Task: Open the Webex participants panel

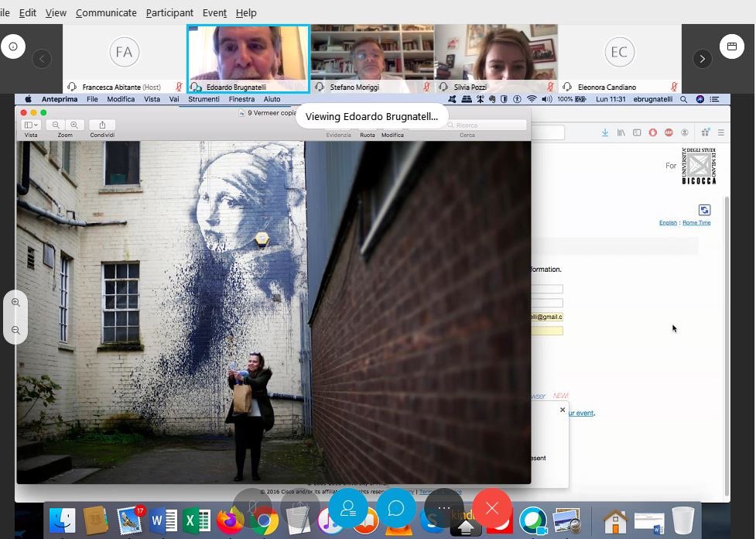Action: pyautogui.click(x=347, y=508)
